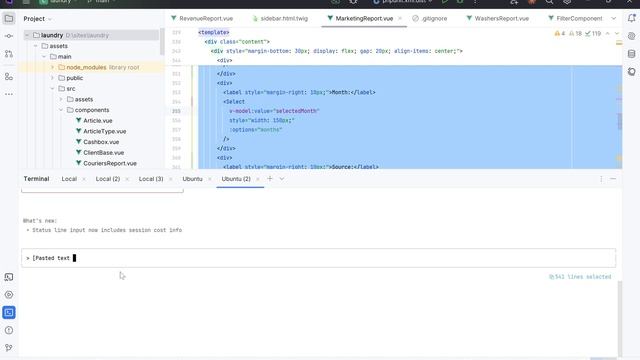640x360 pixels.
Task: Open the Git tool window icon
Action: [x=9, y=347]
